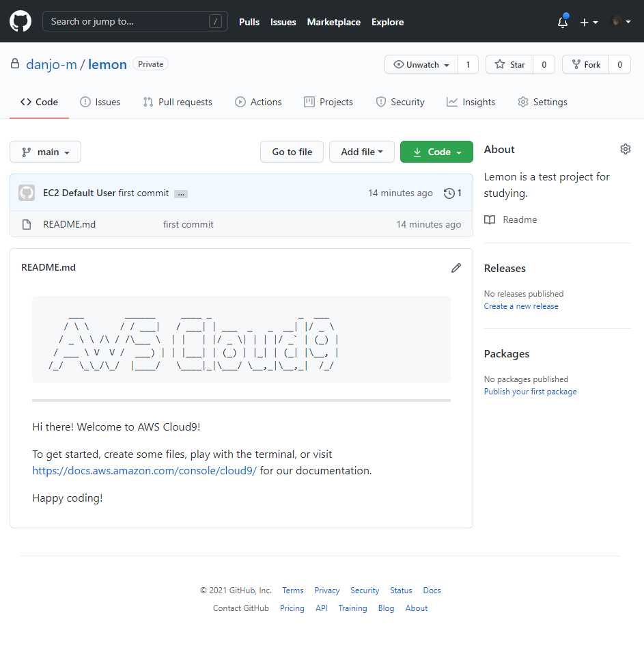
Task: Click Publish your first package
Action: coord(530,392)
